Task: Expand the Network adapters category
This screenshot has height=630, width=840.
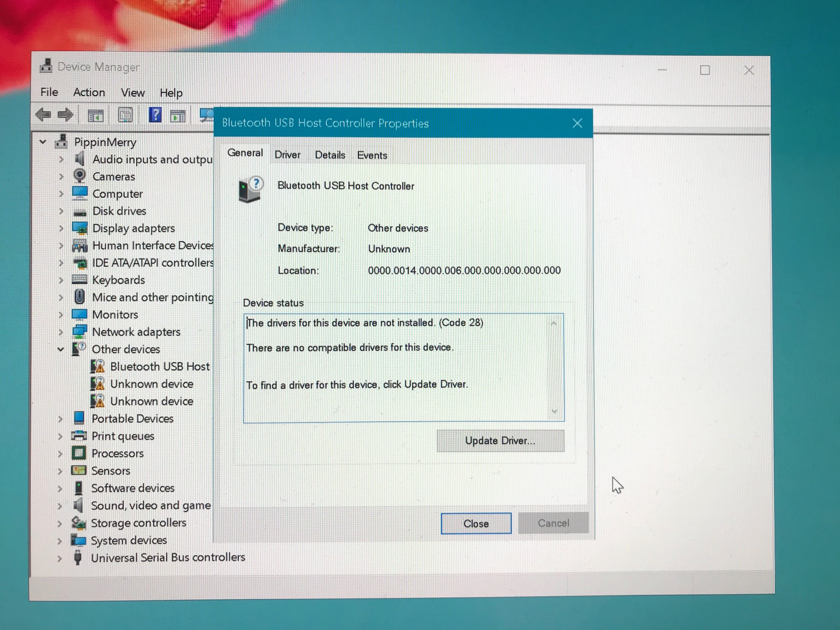Action: point(61,332)
